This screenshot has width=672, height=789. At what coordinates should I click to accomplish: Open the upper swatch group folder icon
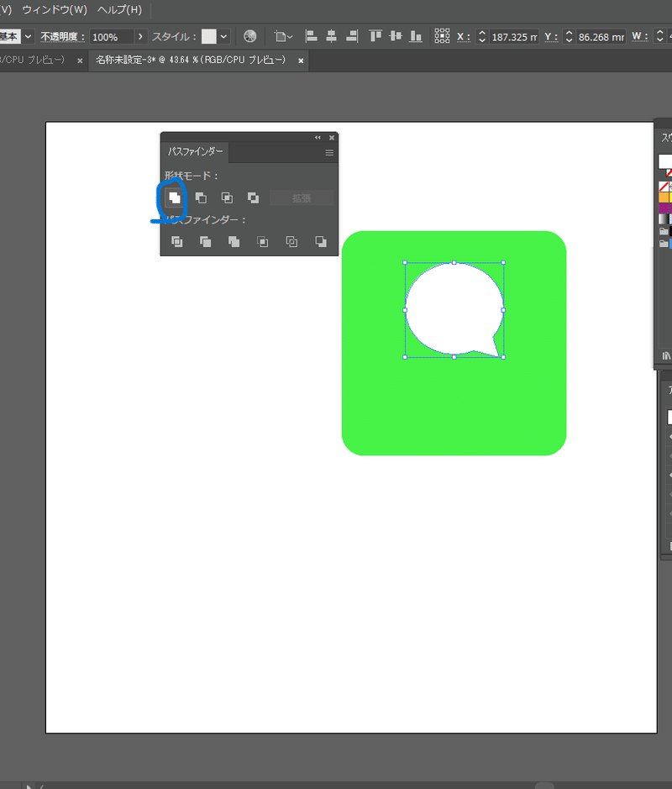[664, 231]
